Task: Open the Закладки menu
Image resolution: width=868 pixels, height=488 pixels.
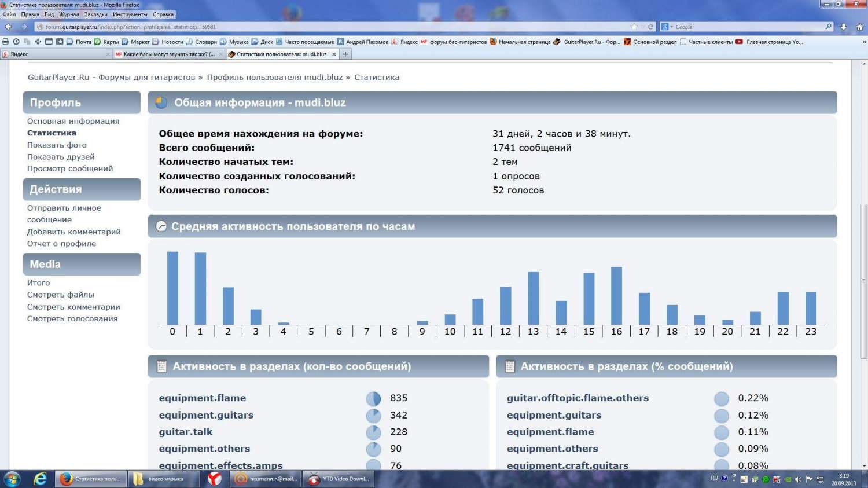Action: [95, 14]
